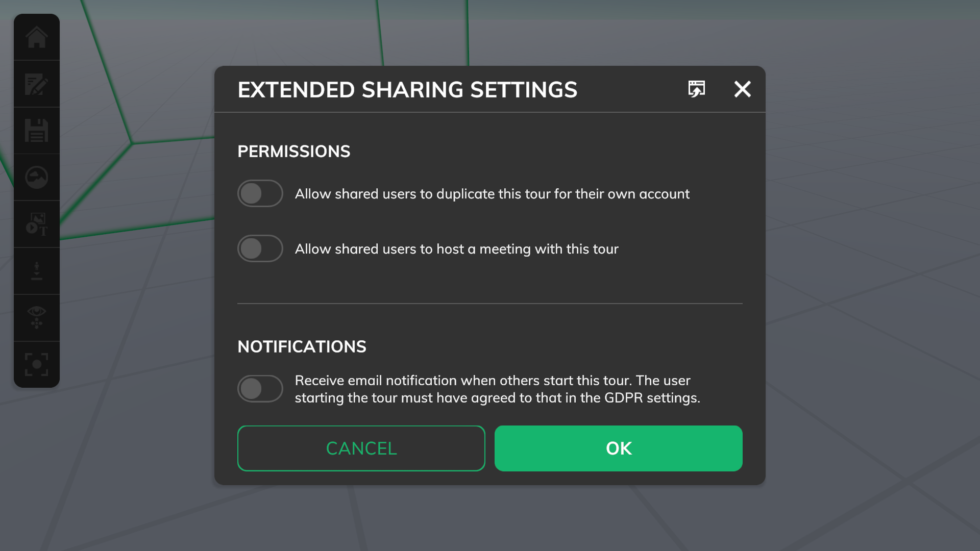Toggle email notification for tour starts
Viewport: 980px width, 551px height.
point(260,388)
